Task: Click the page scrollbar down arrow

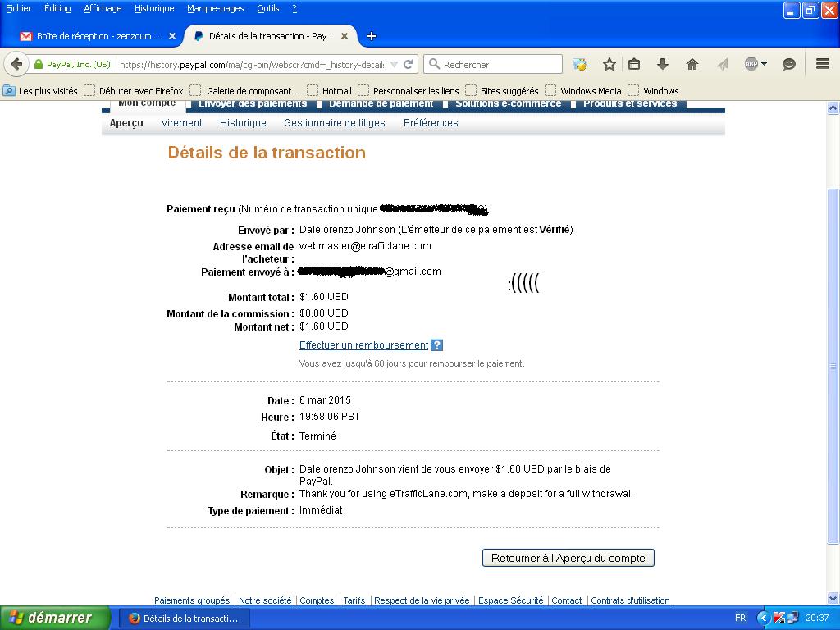Action: (x=833, y=598)
